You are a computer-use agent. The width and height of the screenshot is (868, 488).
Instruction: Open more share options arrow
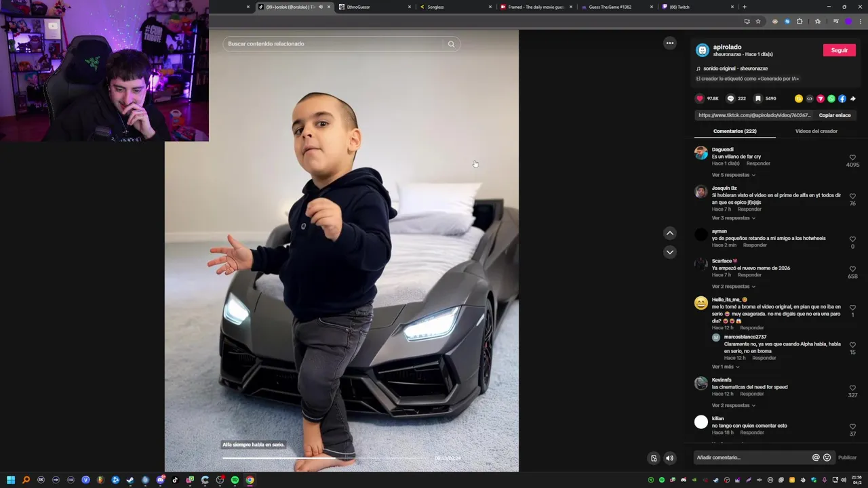(x=853, y=98)
